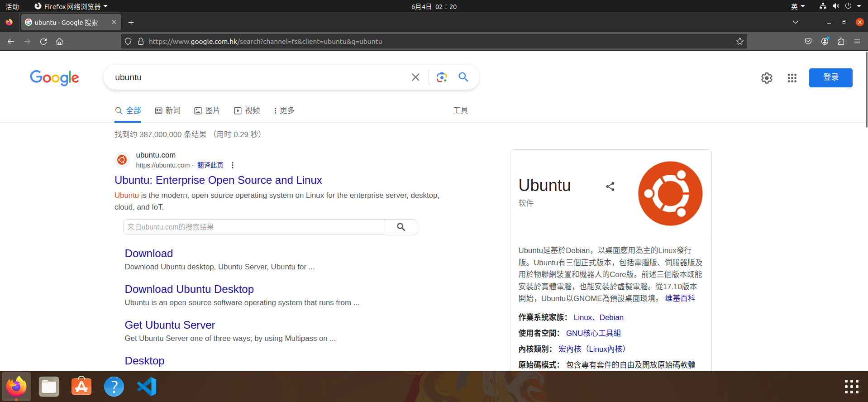Select the 全部 results tab
The height and width of the screenshot is (402, 868).
[x=128, y=110]
